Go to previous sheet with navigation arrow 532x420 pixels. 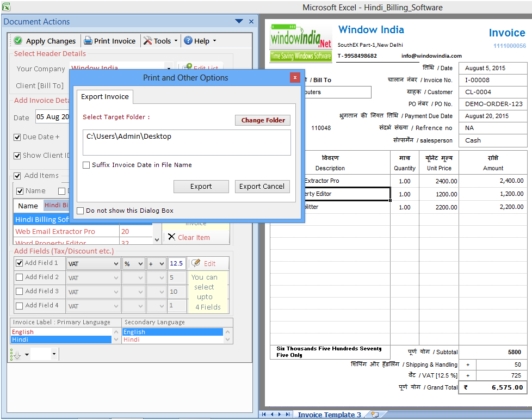272,414
